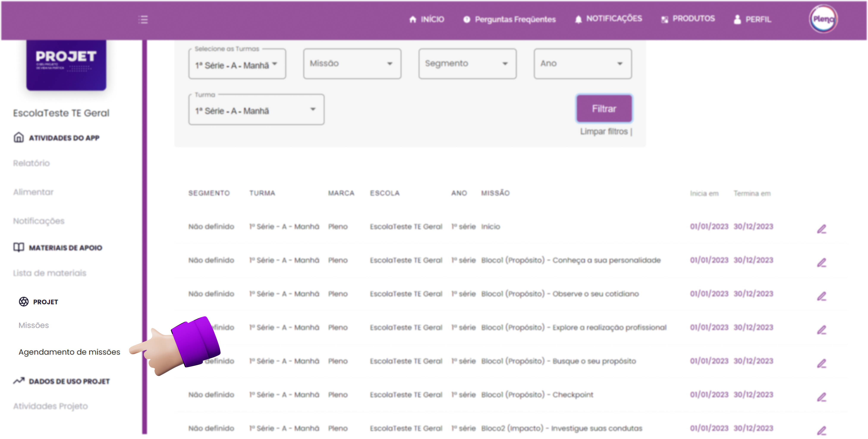Open Perguntas Freqüentes help page
The width and height of the screenshot is (868, 439).
[509, 20]
